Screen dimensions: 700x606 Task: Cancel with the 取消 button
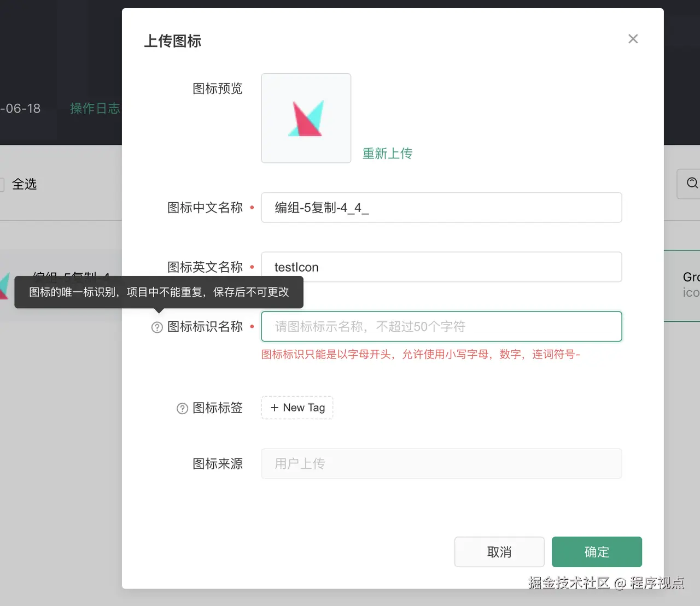[499, 552]
